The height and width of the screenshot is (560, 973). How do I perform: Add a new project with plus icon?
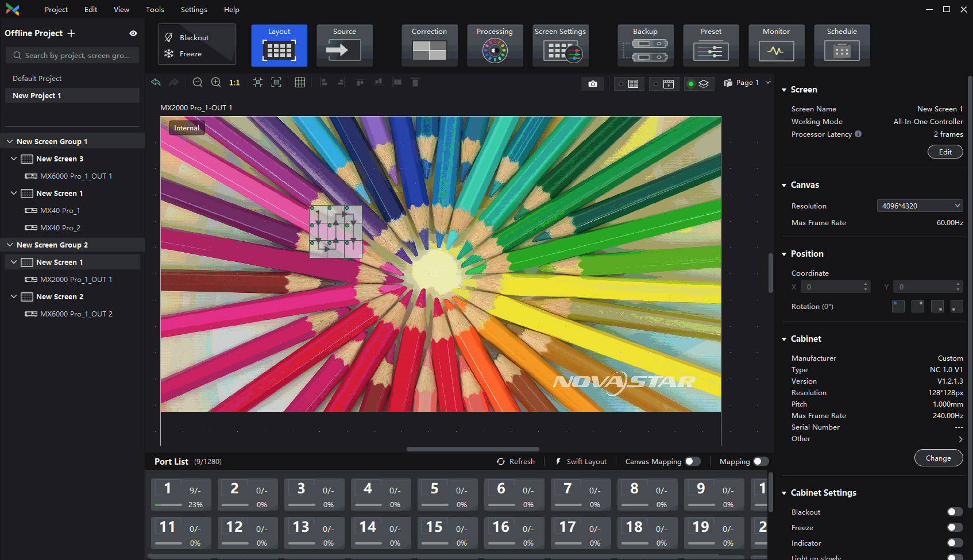[71, 33]
